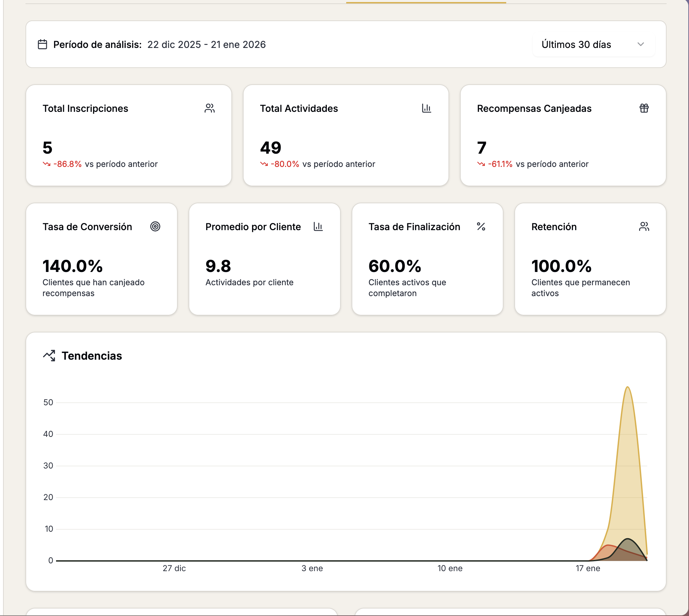Open the Últimos 30 días dropdown

point(593,45)
